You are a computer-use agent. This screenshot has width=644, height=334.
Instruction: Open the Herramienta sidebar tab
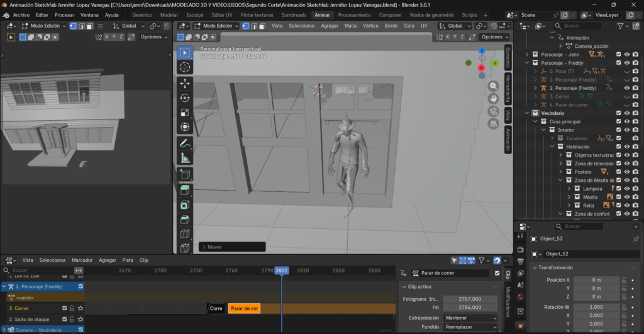pos(508,89)
